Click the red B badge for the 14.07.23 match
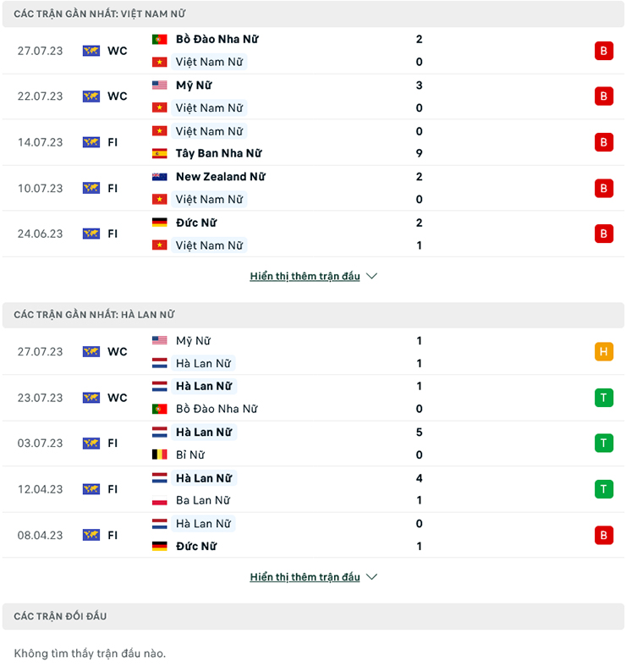The height and width of the screenshot is (672, 626). (603, 142)
